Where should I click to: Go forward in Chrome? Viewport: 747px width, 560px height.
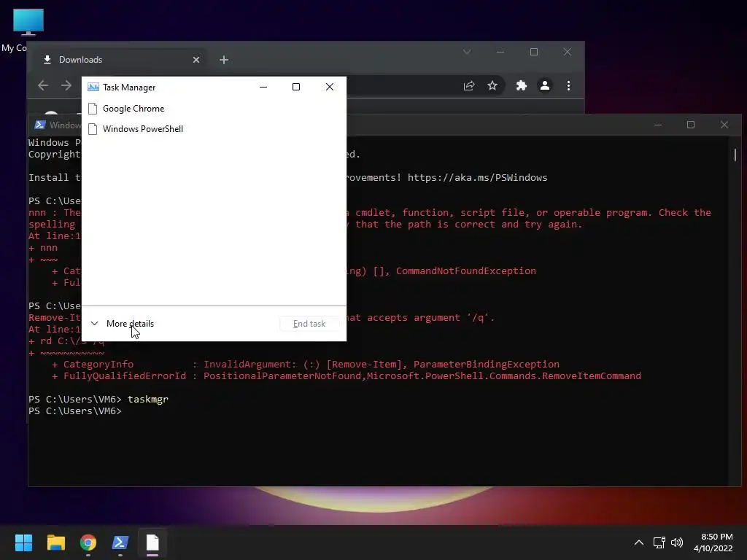[66, 86]
